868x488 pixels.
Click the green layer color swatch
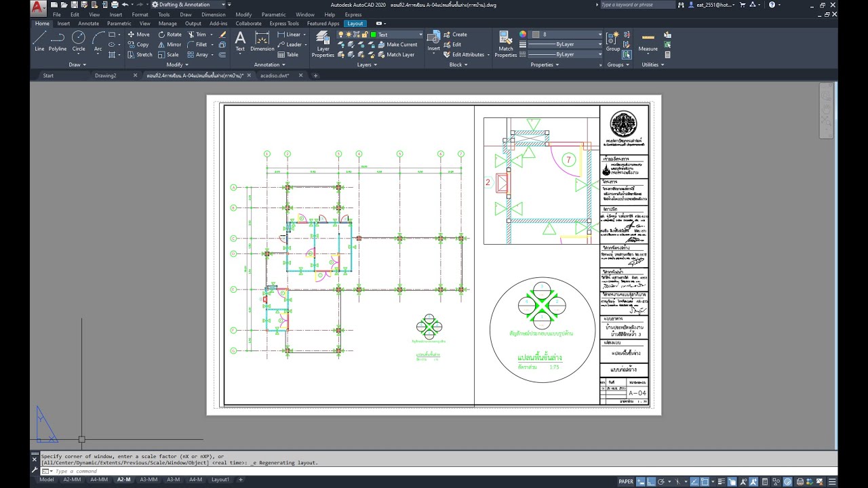click(373, 35)
